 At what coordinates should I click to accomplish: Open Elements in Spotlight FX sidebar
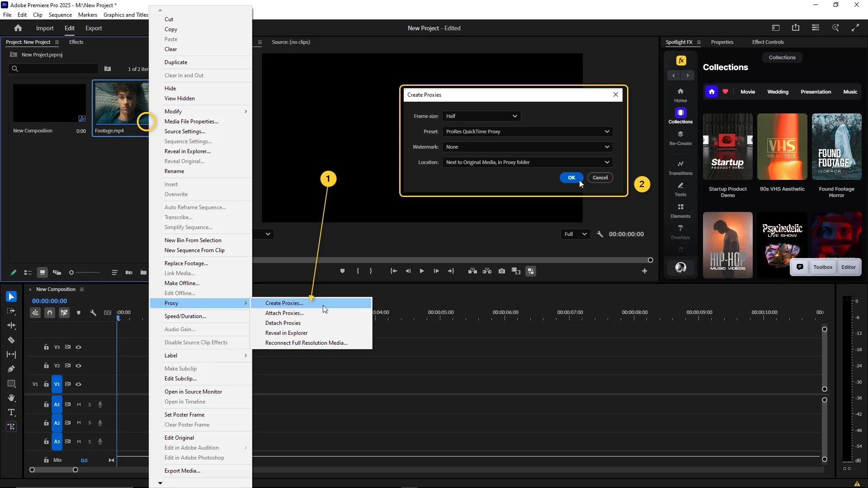(x=680, y=211)
